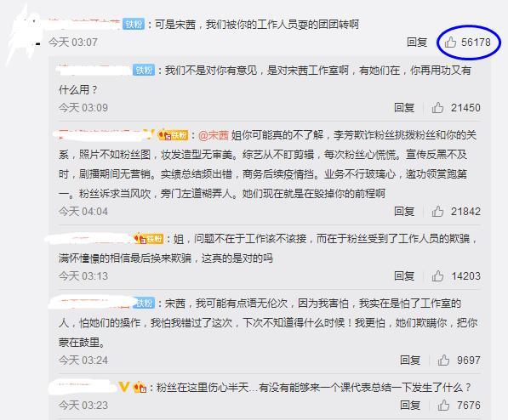Reply to the comment posted at 04:04
This screenshot has width=508, height=420.
[404, 212]
